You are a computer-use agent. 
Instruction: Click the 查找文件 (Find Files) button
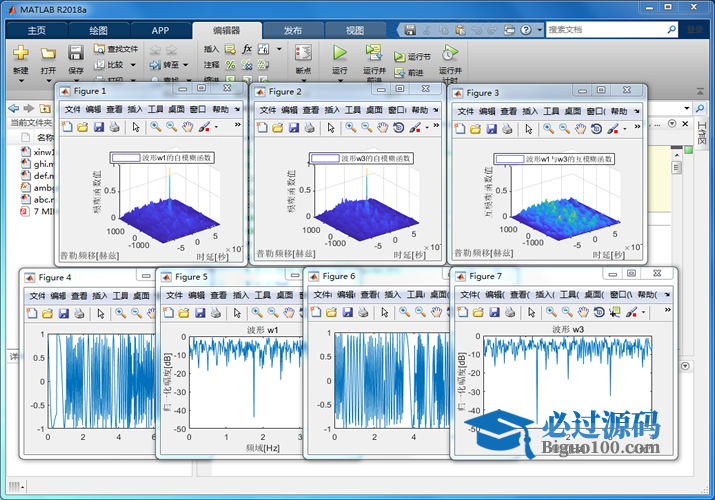coord(117,48)
